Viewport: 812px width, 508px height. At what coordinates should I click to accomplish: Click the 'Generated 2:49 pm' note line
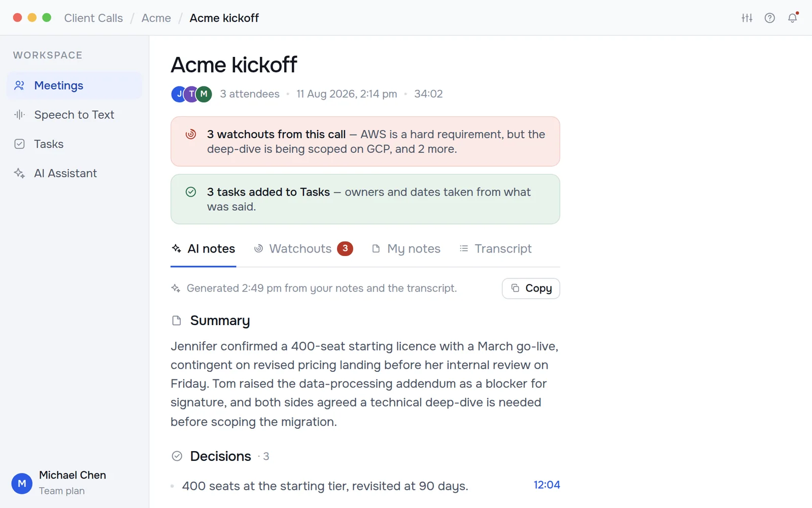[322, 289]
